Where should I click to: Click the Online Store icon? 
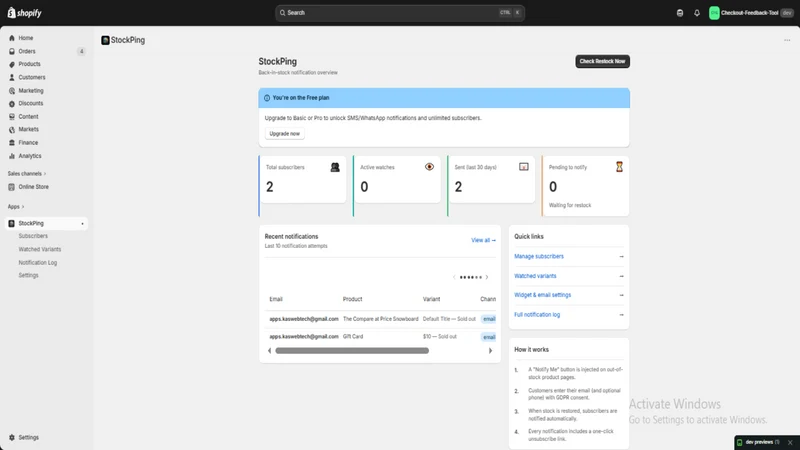coord(12,187)
